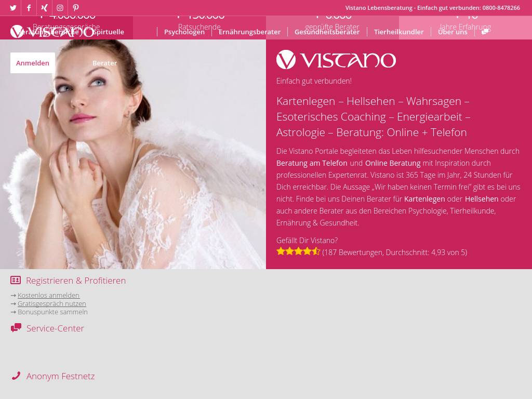Follow the Kostenlos anmelden link
Screen dimensions: 532x399
[48, 295]
